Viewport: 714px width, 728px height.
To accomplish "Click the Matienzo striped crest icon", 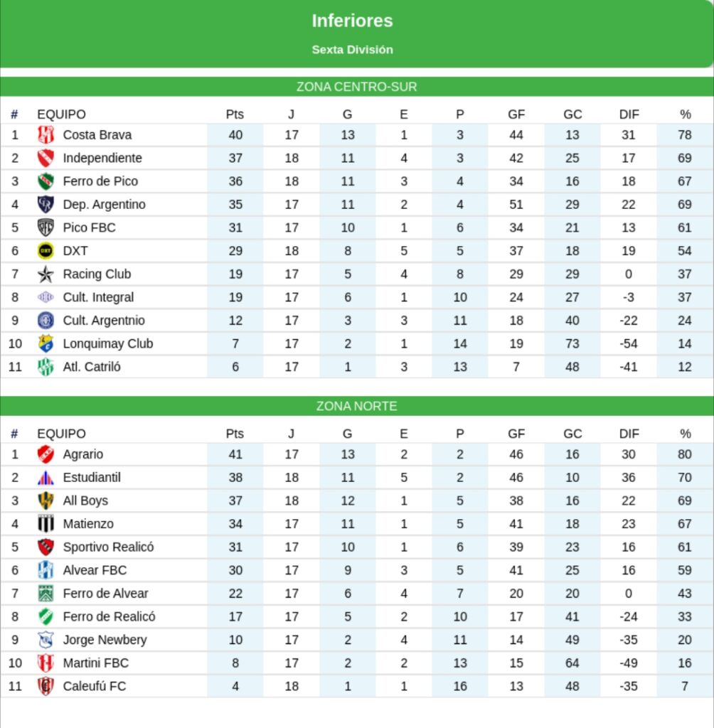I will pyautogui.click(x=46, y=524).
